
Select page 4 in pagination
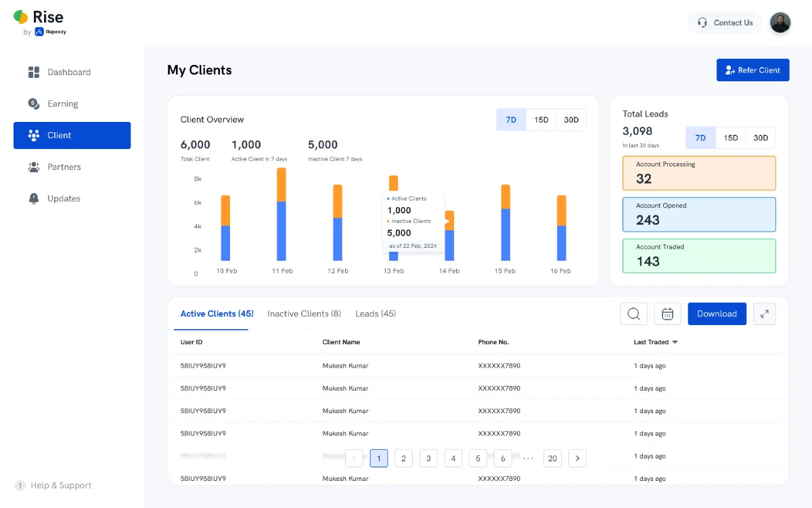[453, 459]
